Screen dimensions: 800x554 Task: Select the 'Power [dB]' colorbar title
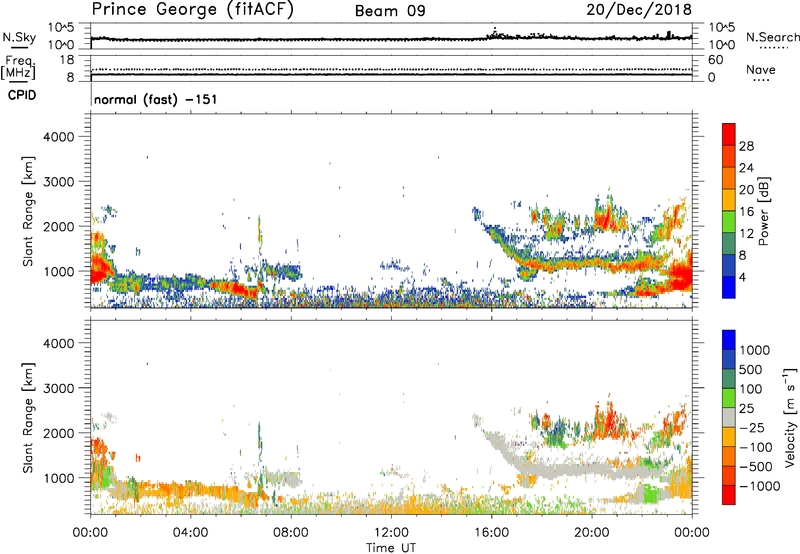(x=763, y=211)
